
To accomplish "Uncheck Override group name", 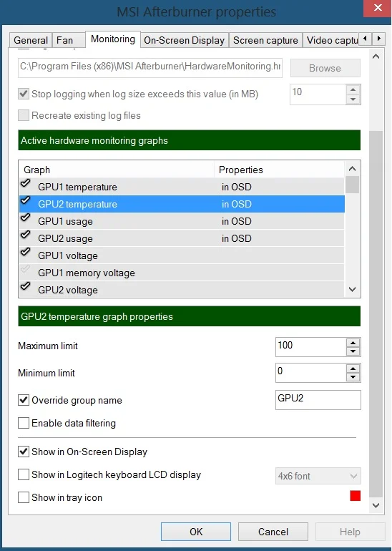I will tap(24, 400).
